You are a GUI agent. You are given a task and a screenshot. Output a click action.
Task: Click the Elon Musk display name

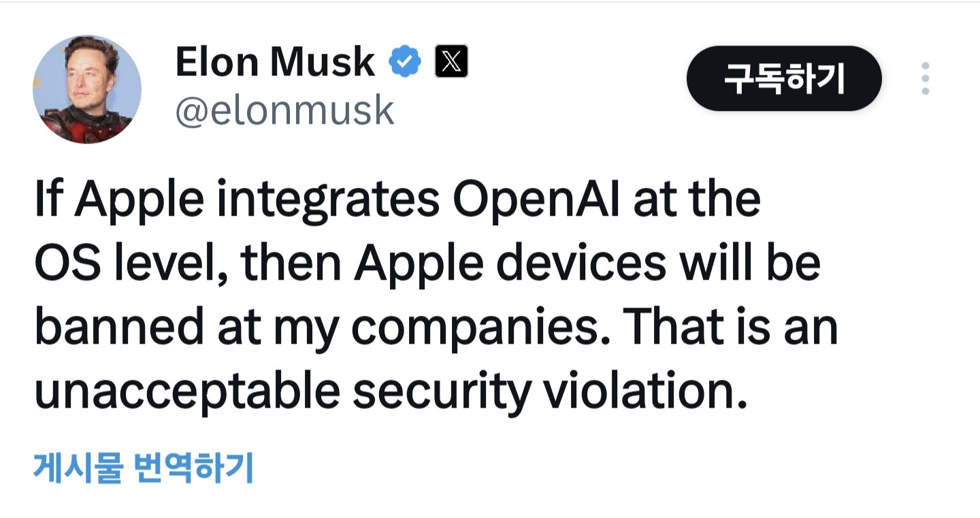click(275, 63)
